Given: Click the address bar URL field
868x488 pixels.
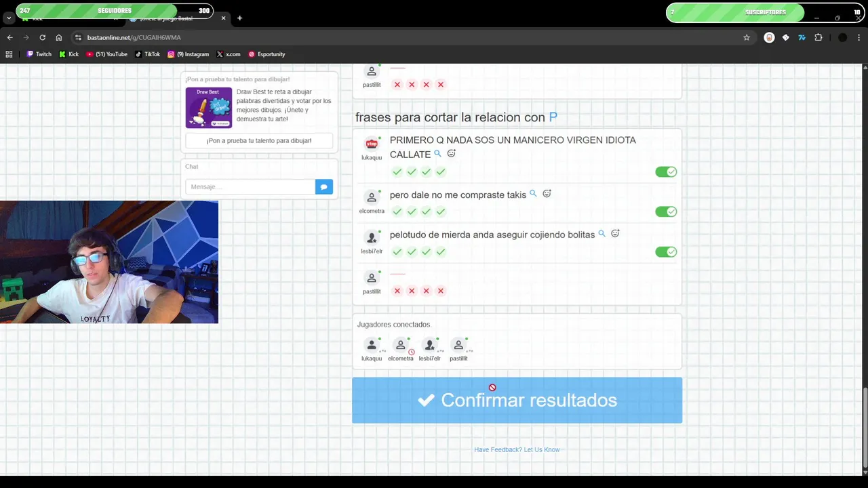Looking at the screenshot, I should [x=407, y=37].
